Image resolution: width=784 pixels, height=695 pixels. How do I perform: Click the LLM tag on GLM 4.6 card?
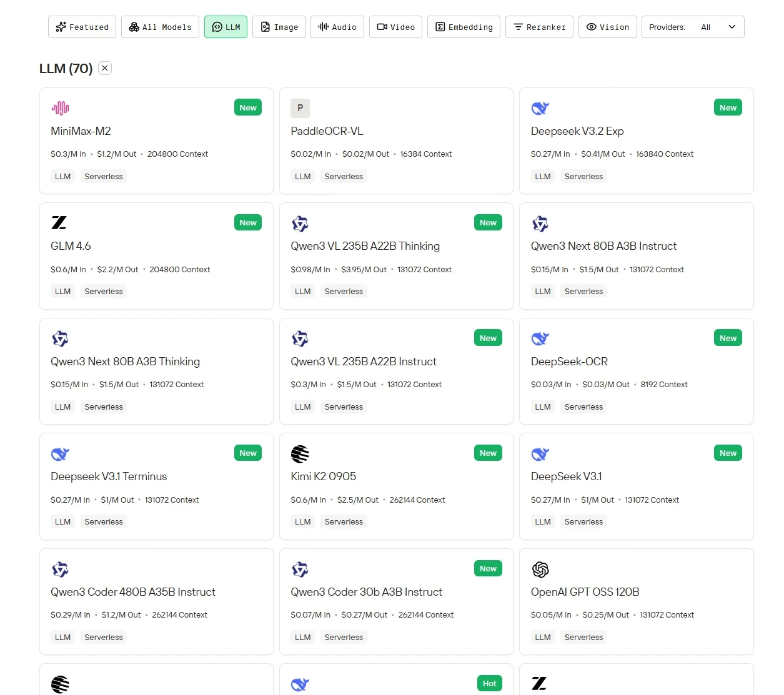(62, 292)
